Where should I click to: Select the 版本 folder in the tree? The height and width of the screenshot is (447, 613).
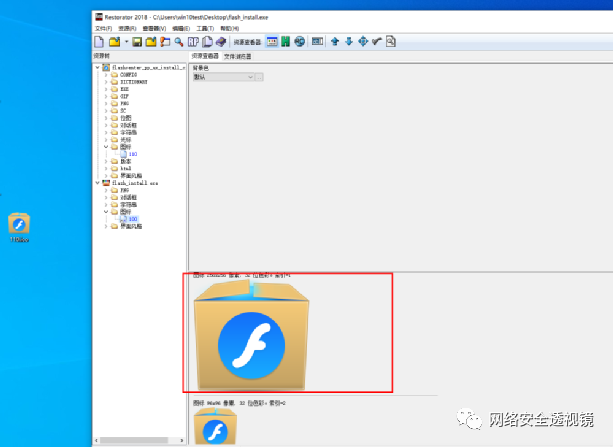click(125, 161)
